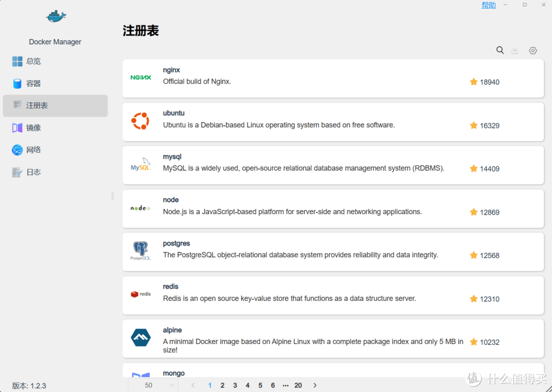The image size is (552, 392).
Task: Select the mysql image name
Action: [172, 156]
